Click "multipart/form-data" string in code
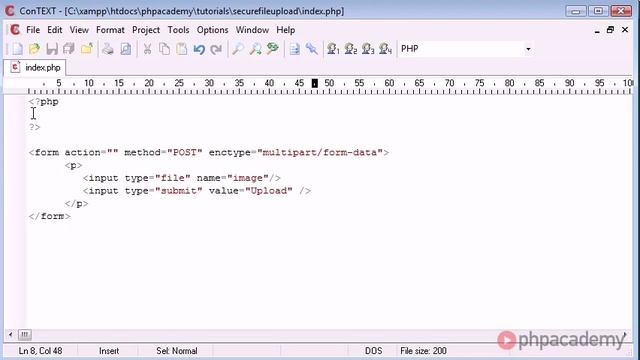Screen dimensions: 640x360 (320, 152)
